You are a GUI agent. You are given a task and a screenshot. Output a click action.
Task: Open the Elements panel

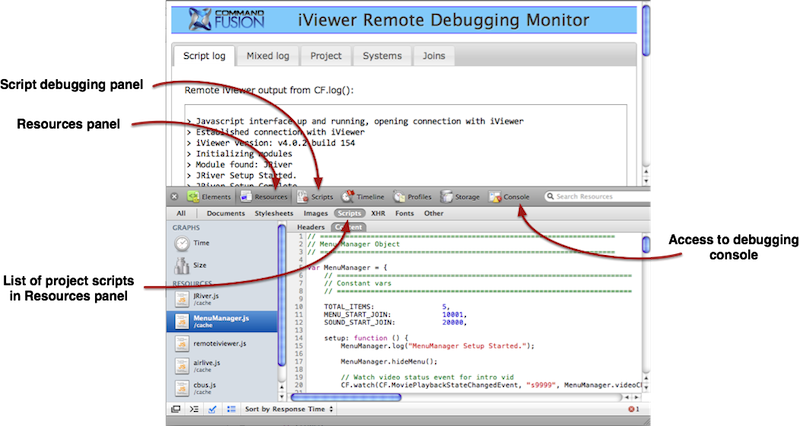point(209,196)
